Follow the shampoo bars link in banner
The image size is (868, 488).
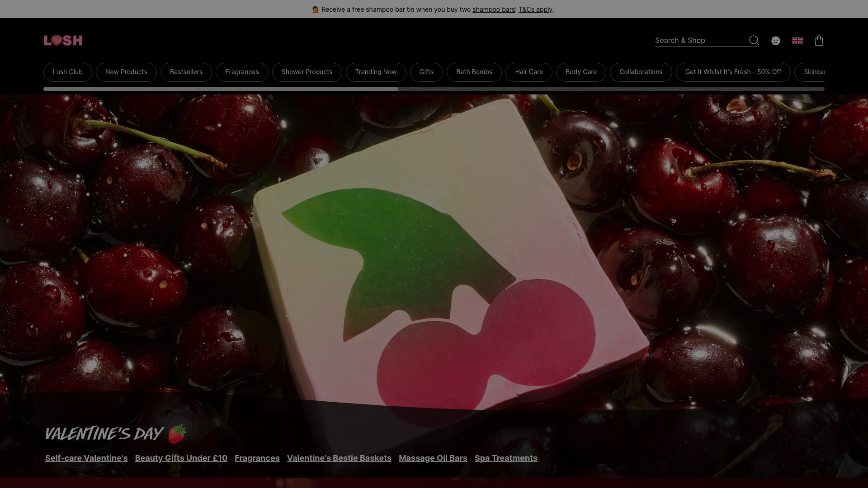pyautogui.click(x=494, y=9)
